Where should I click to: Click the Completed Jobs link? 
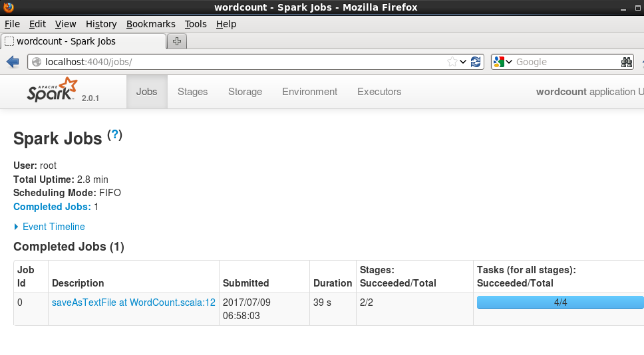[52, 207]
